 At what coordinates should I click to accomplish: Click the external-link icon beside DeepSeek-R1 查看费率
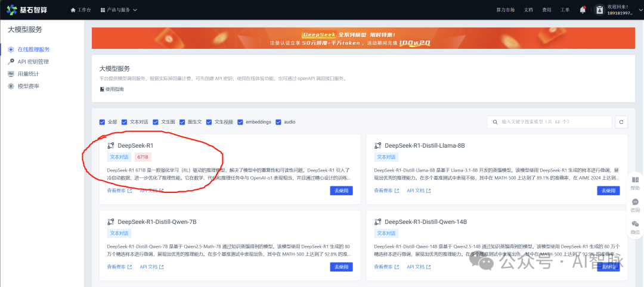[130, 191]
